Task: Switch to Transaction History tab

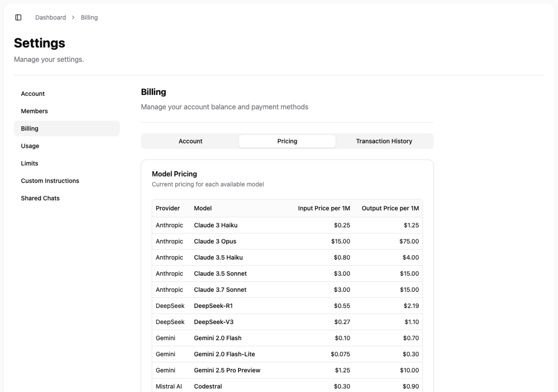Action: click(x=384, y=141)
